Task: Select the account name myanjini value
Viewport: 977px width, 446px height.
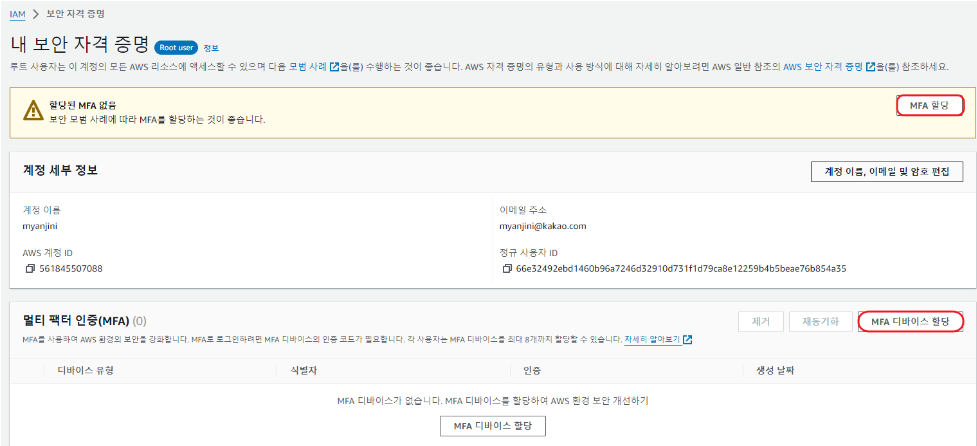Action: [40, 226]
